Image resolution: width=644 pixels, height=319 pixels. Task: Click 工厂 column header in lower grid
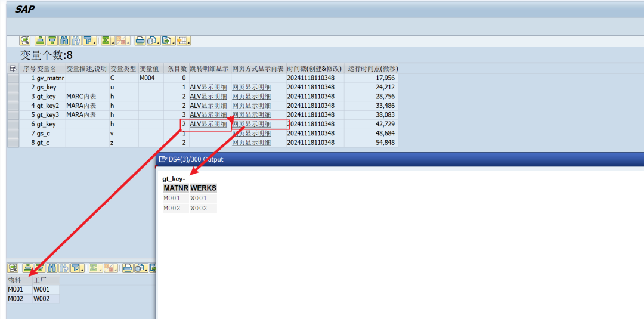[x=45, y=280]
